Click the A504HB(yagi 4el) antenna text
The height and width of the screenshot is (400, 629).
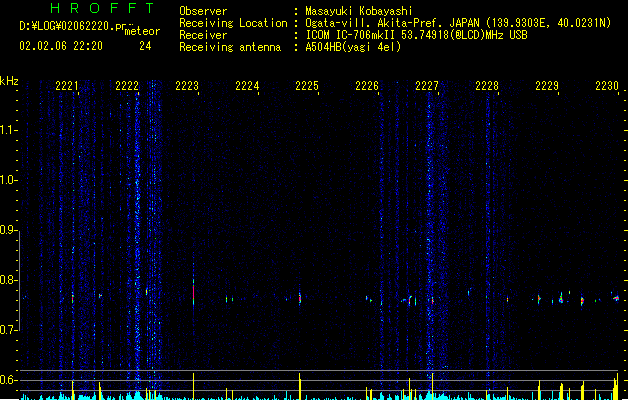pyautogui.click(x=353, y=47)
